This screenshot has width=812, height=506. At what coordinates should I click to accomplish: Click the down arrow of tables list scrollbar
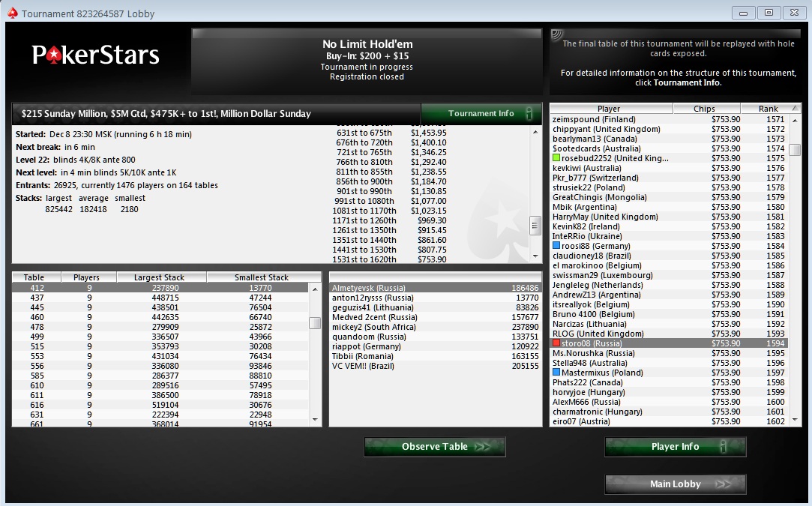tap(315, 420)
